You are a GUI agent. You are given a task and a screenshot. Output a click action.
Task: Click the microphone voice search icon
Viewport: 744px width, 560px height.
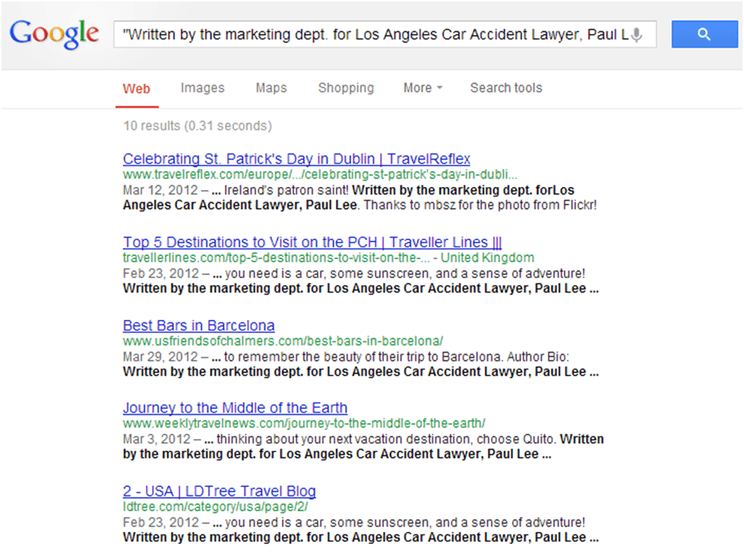tap(637, 35)
